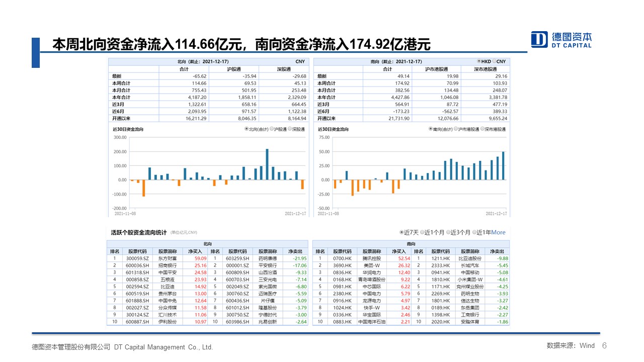The image size is (644, 362).
Task: Click southbound 本周合计 value 174.92
Action: (x=404, y=83)
